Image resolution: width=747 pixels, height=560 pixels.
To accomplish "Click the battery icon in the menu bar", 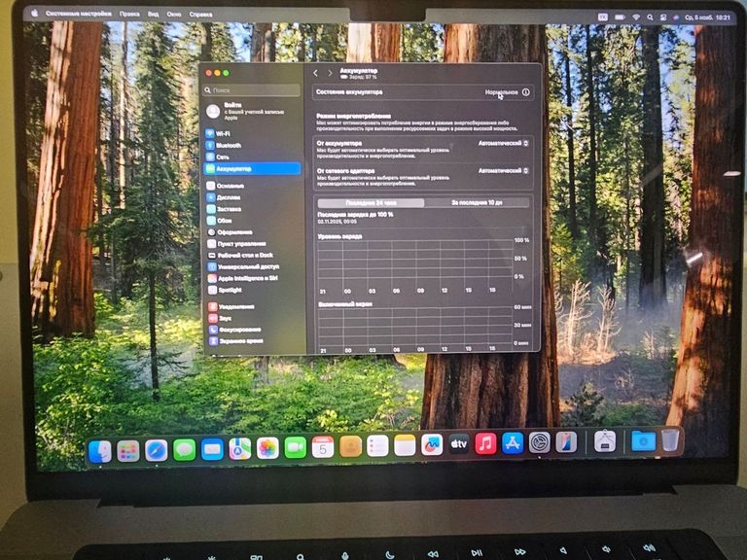I will pyautogui.click(x=620, y=17).
